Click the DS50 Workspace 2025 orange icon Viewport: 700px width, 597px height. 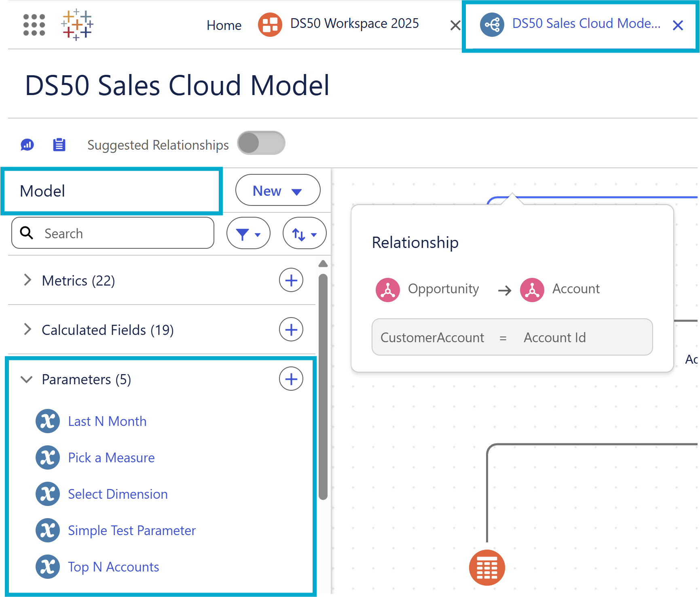tap(270, 25)
